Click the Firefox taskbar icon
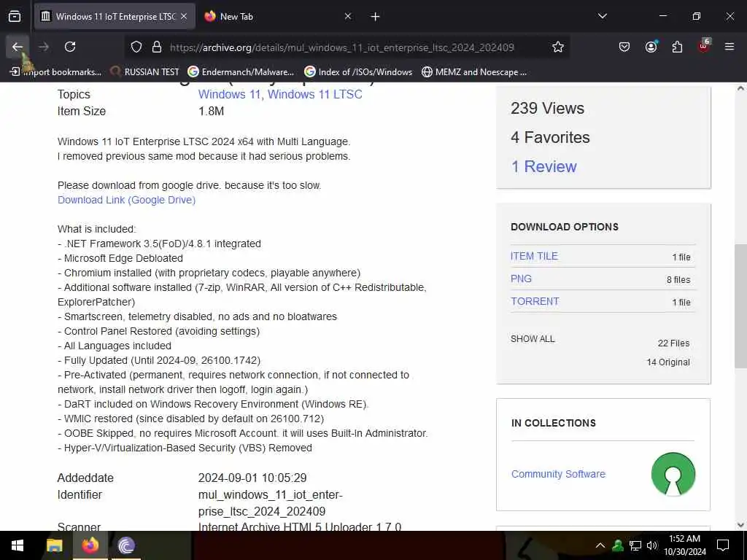Viewport: 747px width, 560px height. pos(90,545)
